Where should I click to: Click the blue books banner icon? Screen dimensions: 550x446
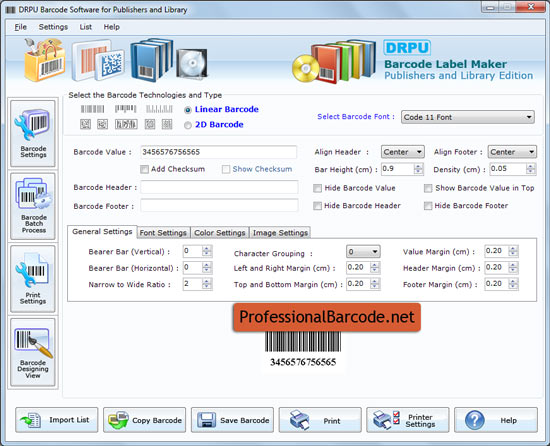click(152, 60)
